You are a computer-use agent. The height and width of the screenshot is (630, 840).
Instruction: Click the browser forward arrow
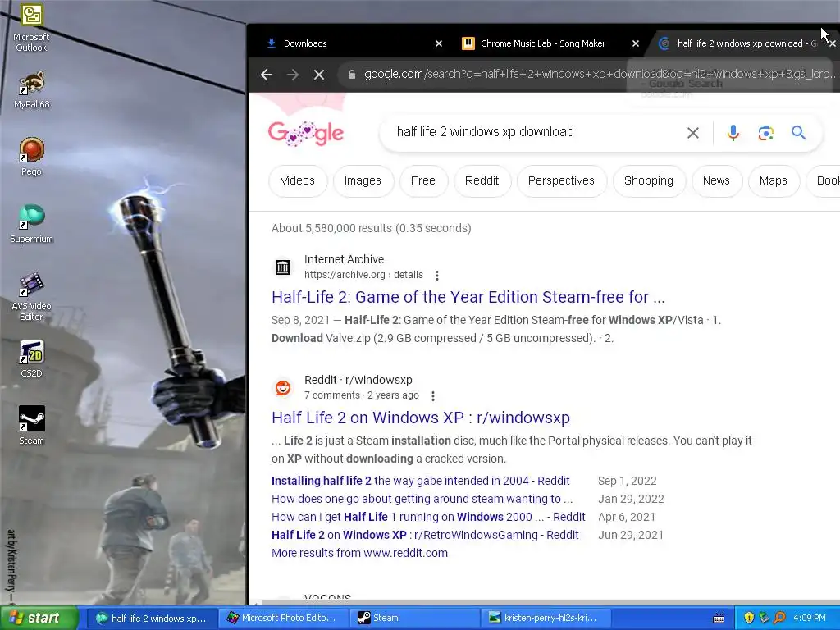pyautogui.click(x=293, y=75)
